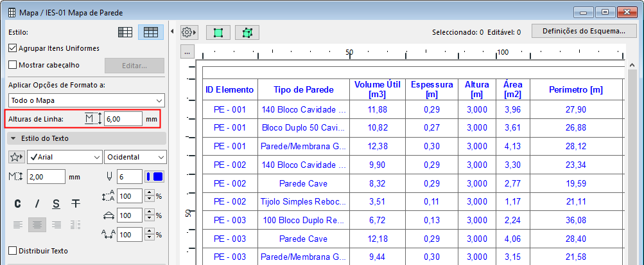
Task: Click the Área [m2] column header
Action: [512, 89]
